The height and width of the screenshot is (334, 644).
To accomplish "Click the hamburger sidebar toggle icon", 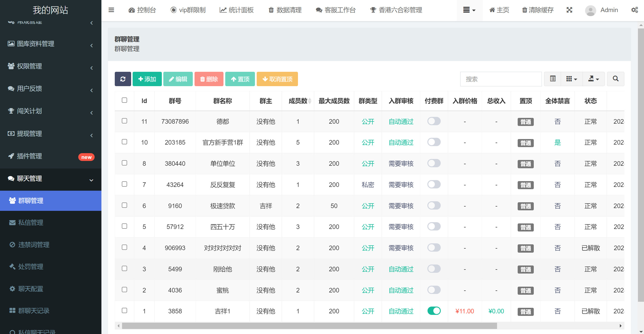I will pos(111,10).
